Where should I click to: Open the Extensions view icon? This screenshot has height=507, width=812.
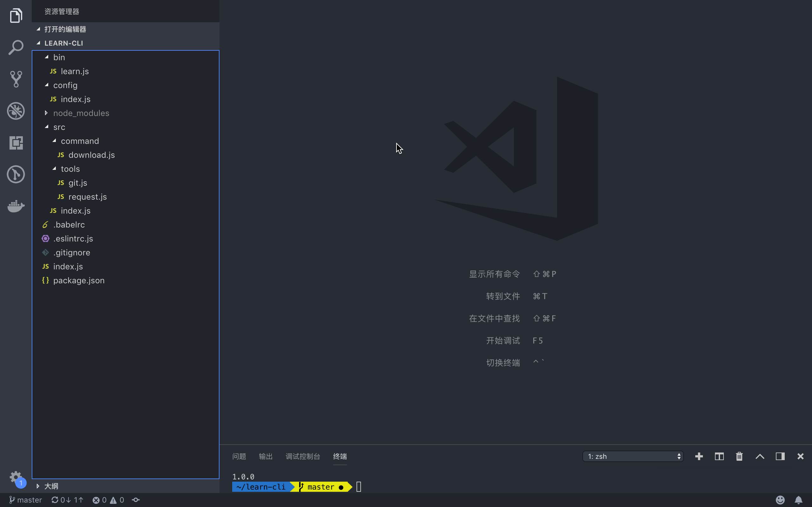[x=16, y=143]
